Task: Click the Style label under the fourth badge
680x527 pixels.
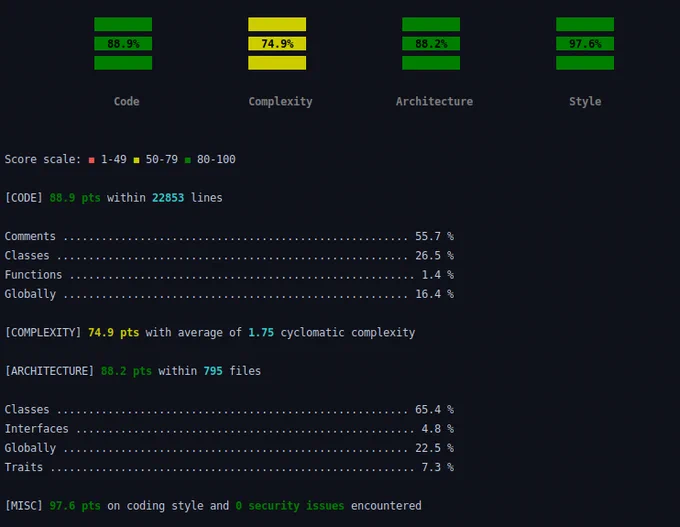Action: coord(585,101)
